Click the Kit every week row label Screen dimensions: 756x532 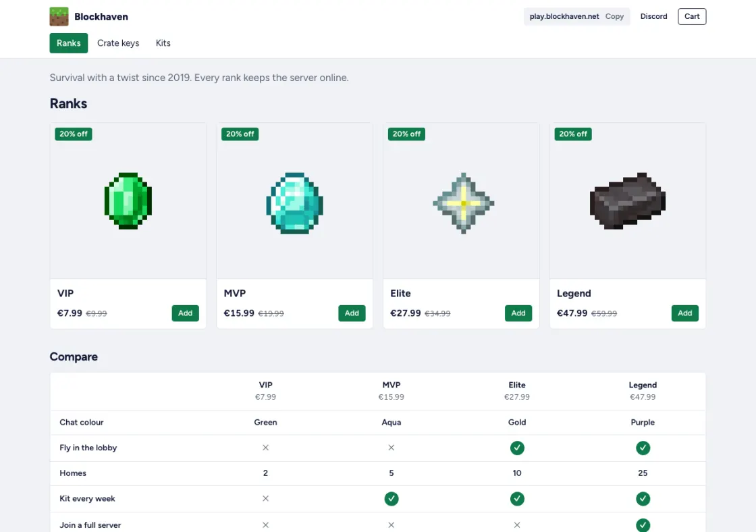pyautogui.click(x=87, y=499)
